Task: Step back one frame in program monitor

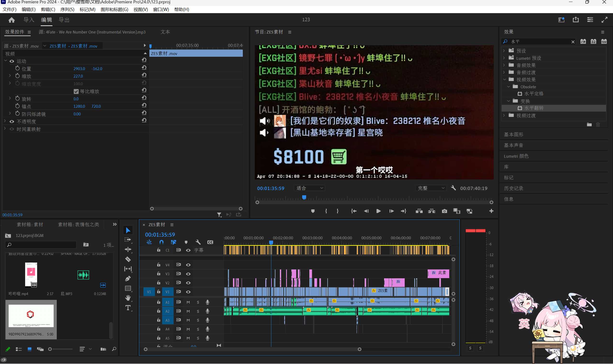Action: [366, 211]
